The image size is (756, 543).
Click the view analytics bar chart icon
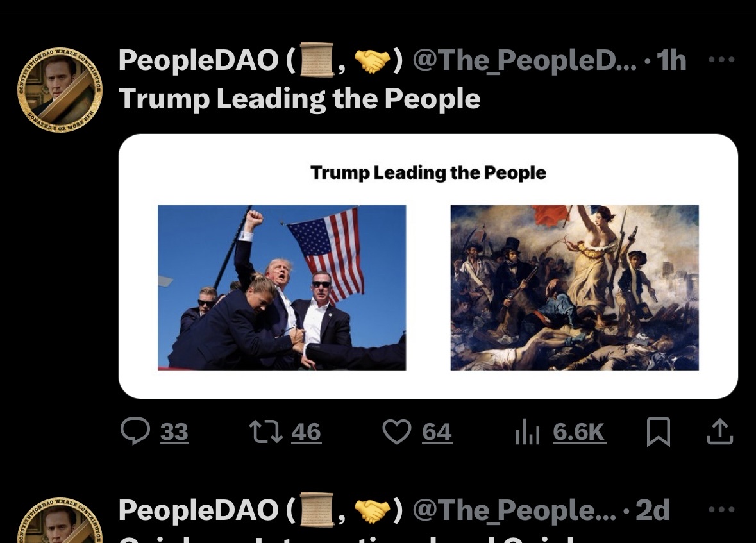[527, 431]
